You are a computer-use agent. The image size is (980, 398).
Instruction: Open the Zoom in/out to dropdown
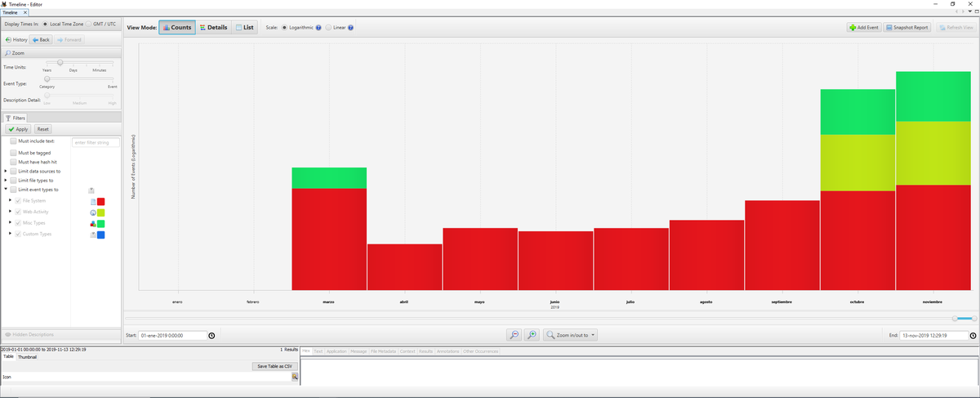pos(571,335)
